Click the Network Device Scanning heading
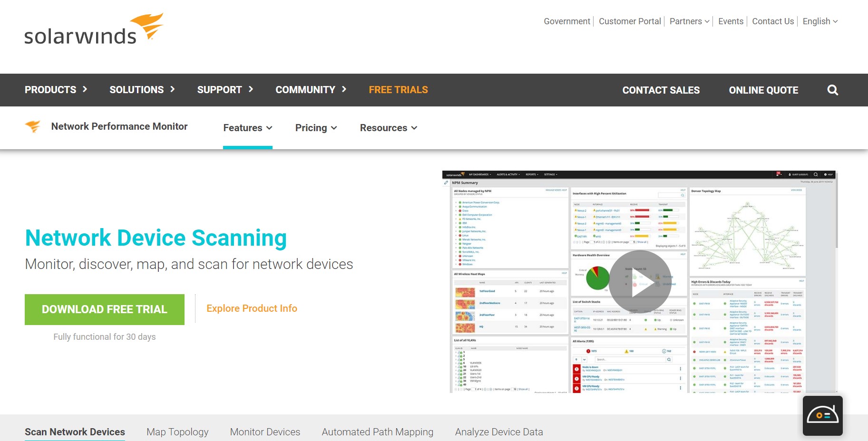Image resolution: width=868 pixels, height=441 pixels. 156,238
